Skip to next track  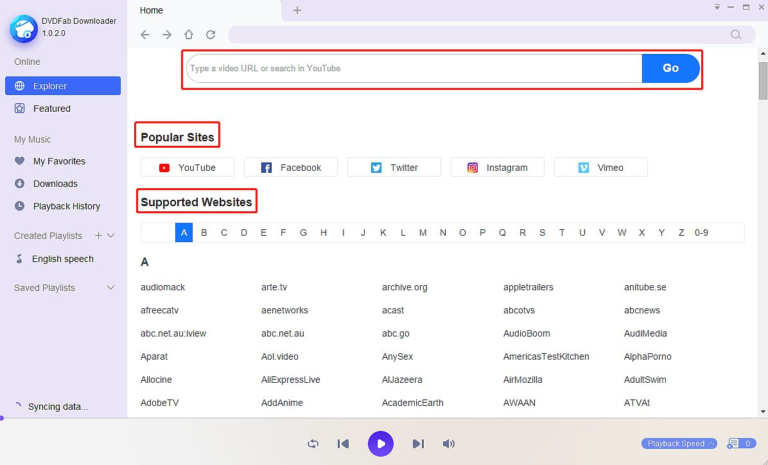(x=418, y=444)
